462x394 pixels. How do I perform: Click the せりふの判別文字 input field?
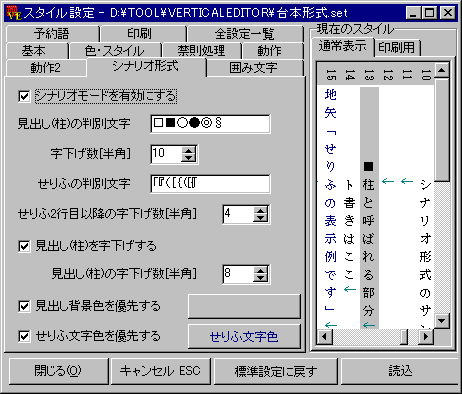(210, 184)
